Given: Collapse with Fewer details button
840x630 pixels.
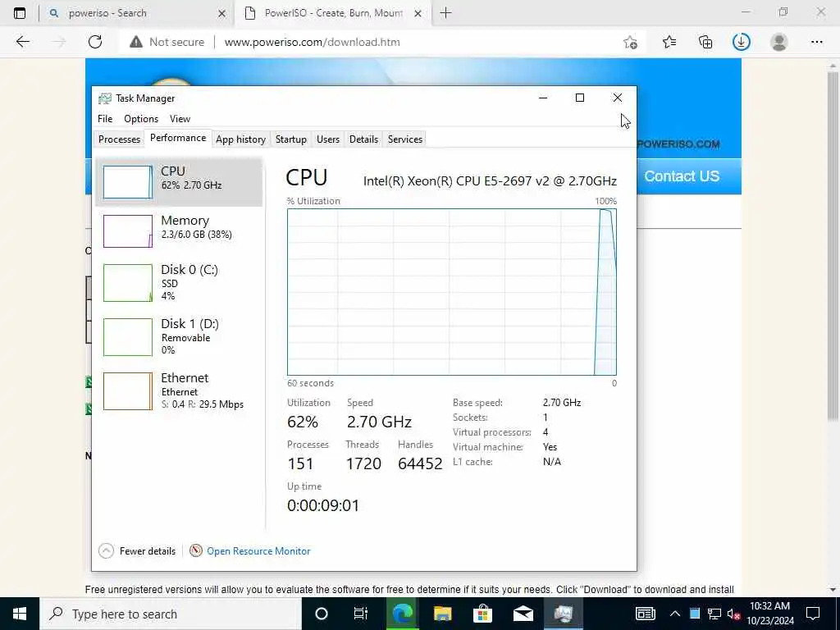Looking at the screenshot, I should (138, 550).
